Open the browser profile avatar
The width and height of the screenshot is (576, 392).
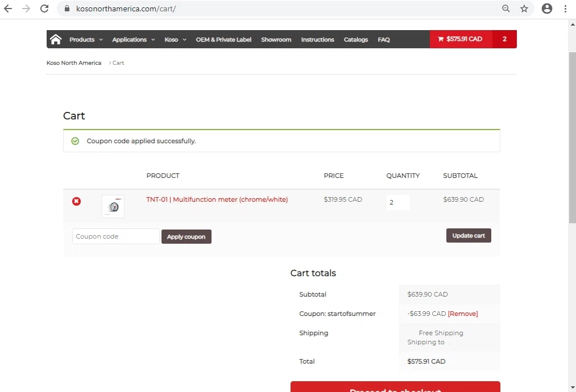[547, 9]
